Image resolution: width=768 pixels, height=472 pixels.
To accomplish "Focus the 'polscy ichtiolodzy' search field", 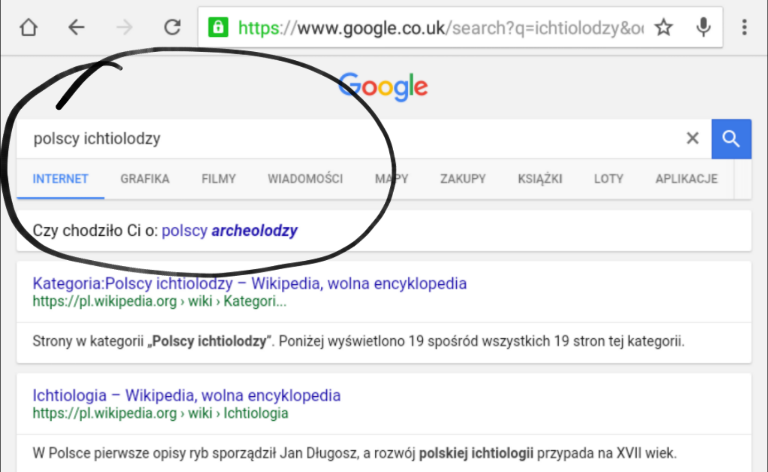I will tap(350, 139).
